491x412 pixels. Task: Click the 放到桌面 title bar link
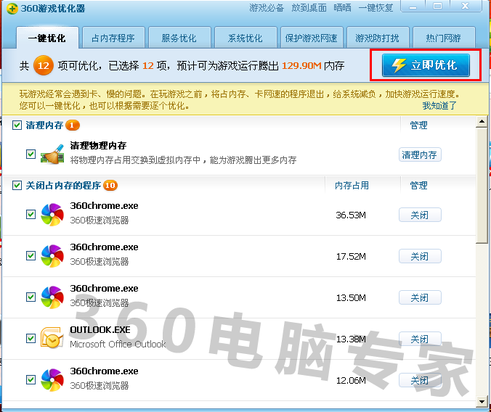(x=309, y=7)
